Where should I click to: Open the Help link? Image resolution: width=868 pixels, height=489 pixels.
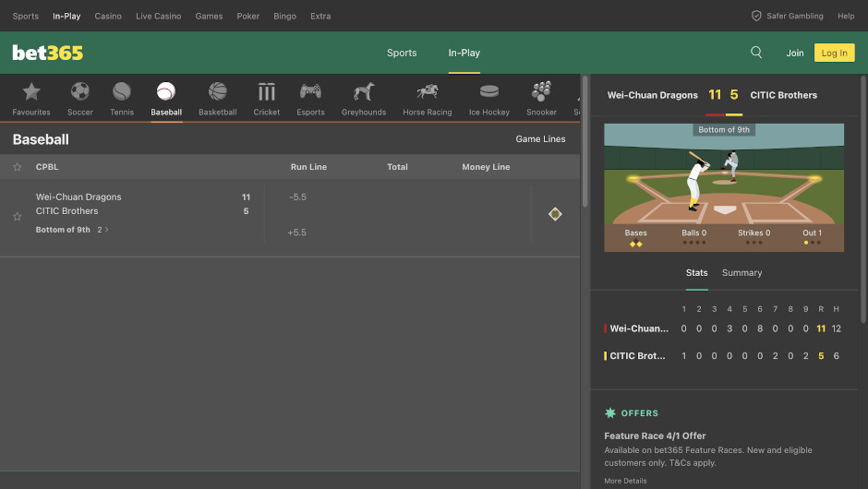[x=846, y=16]
